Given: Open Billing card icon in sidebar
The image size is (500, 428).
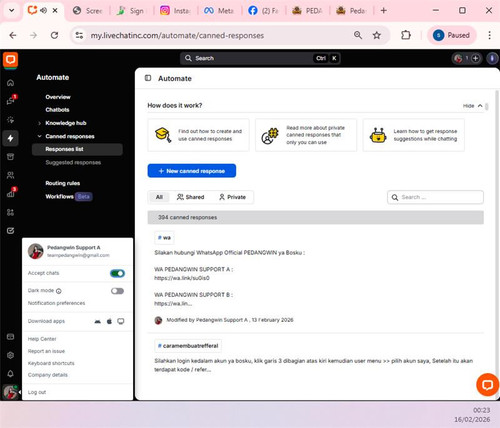Looking at the screenshot, I should click(x=10, y=337).
